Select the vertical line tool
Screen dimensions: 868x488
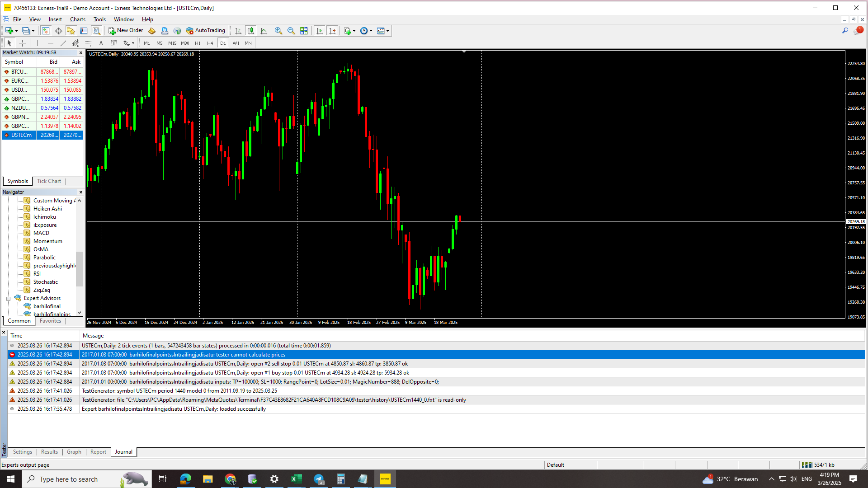38,43
